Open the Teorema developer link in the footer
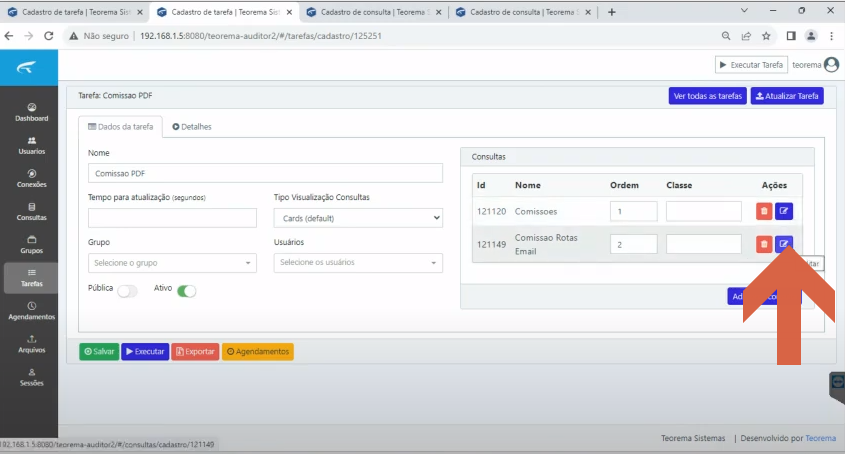The image size is (845, 454). [820, 438]
